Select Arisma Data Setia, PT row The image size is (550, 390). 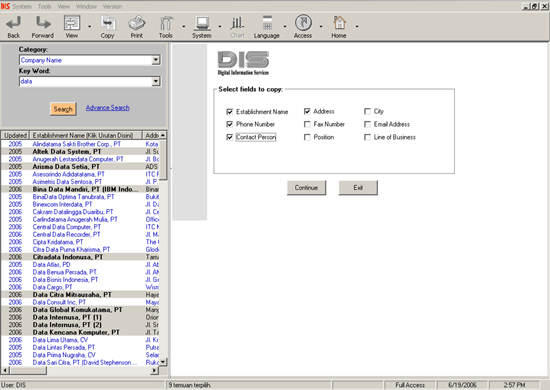coord(80,167)
